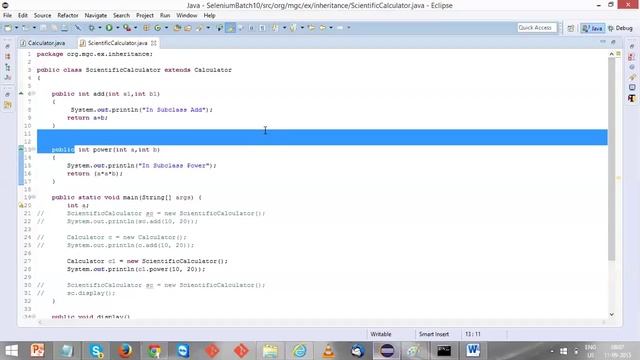Viewport: 640px width, 360px height.
Task: Open the Navigate menu
Action: tap(96, 16)
